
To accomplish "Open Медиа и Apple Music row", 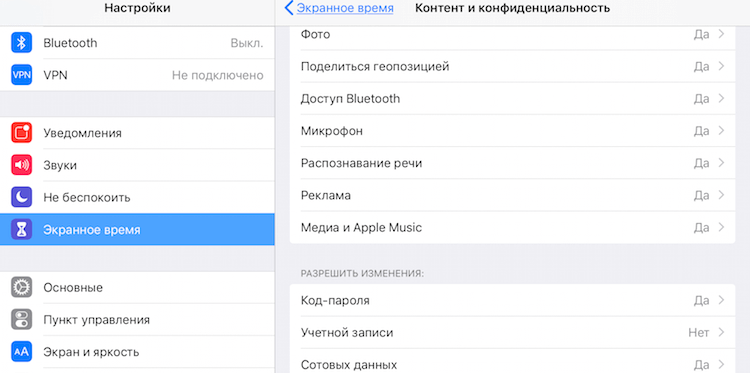I will (512, 227).
